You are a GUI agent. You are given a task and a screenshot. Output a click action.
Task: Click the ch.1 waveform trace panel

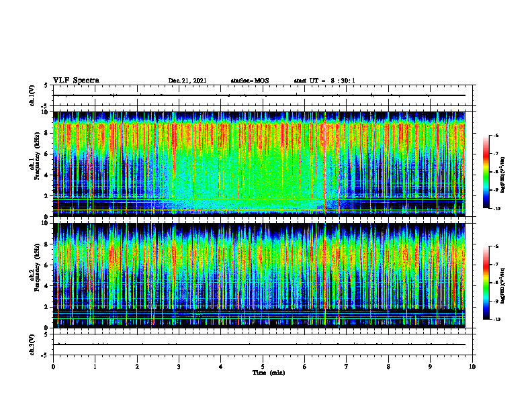tap(263, 95)
